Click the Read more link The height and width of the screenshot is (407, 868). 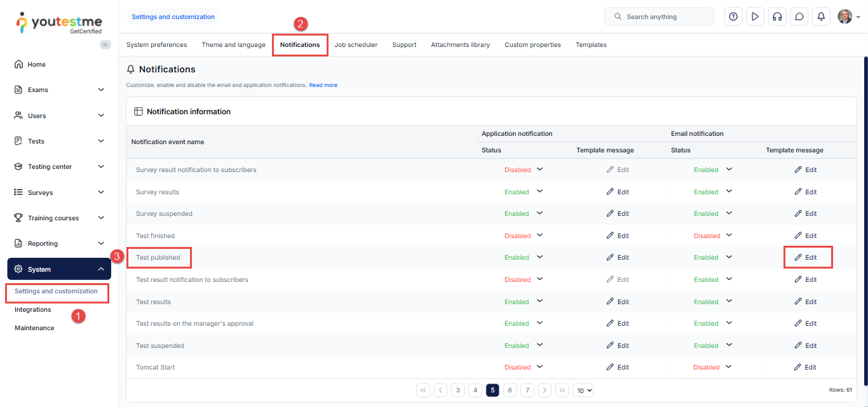[x=323, y=85]
